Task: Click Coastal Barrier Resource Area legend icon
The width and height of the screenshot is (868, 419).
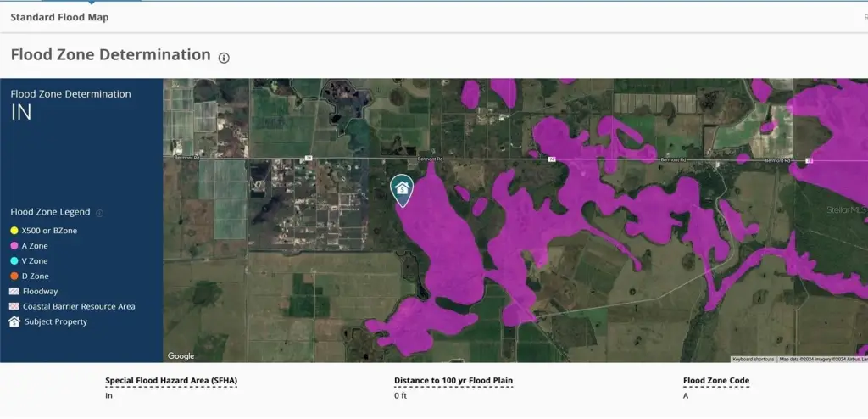Action: (14, 306)
